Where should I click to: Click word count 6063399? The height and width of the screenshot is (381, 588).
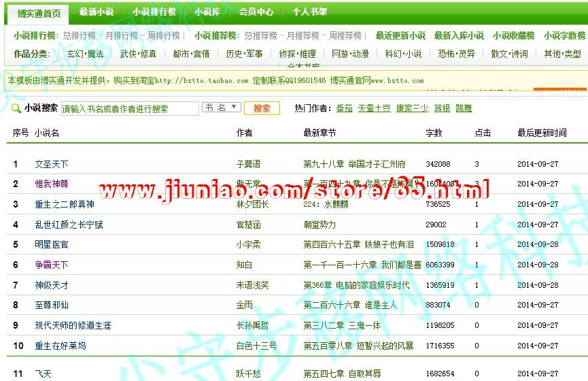(440, 265)
